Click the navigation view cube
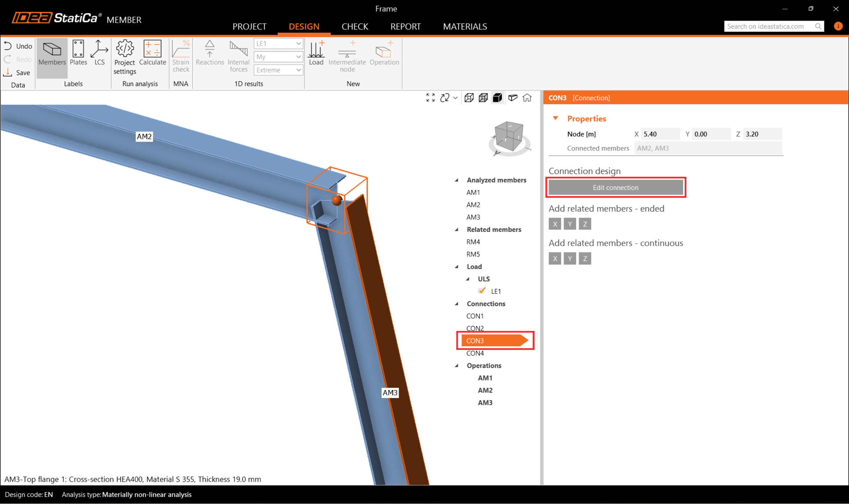849x504 pixels. [509, 136]
